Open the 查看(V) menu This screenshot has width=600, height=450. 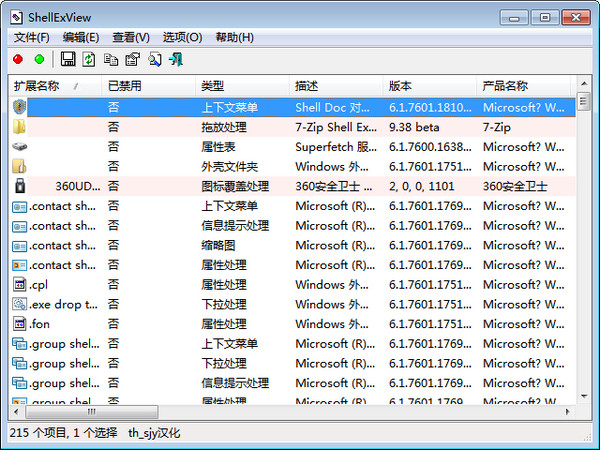pos(131,38)
